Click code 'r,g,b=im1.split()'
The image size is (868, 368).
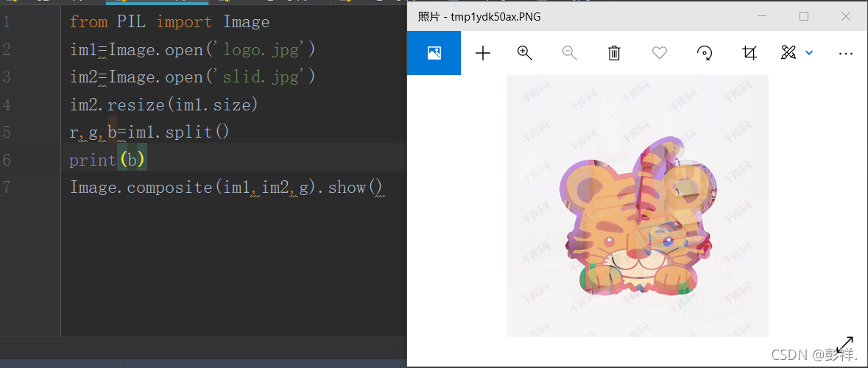(x=149, y=132)
